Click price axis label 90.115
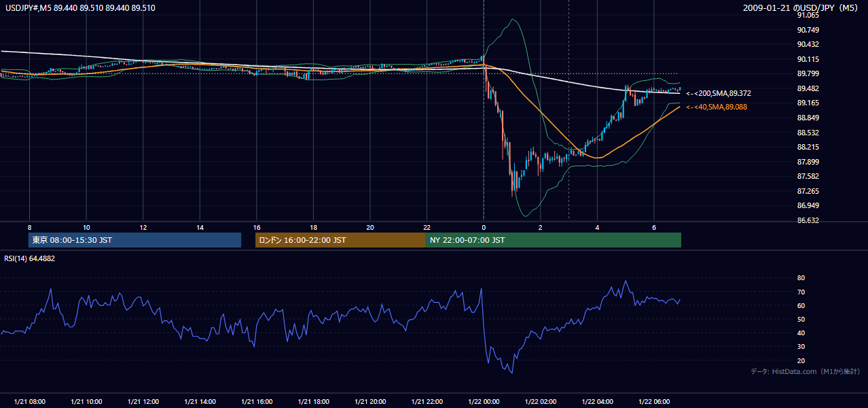 point(809,59)
